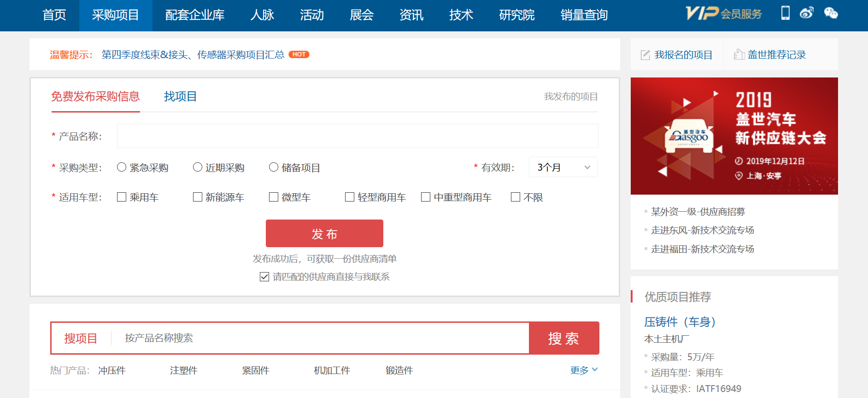Check the 轻型商用车 checkbox
868x398 pixels.
(x=350, y=197)
